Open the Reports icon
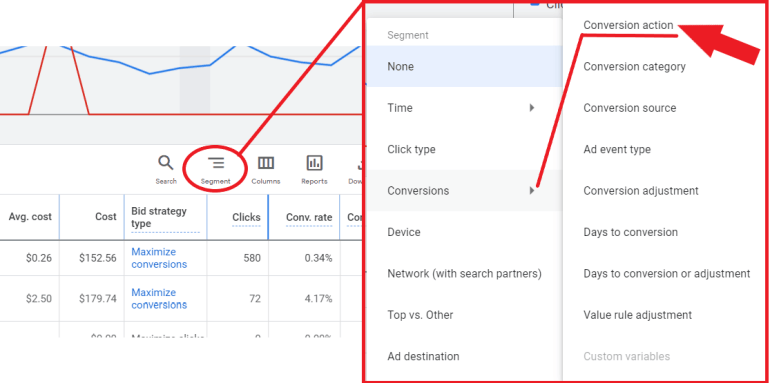This screenshot has height=383, width=770. (x=314, y=163)
